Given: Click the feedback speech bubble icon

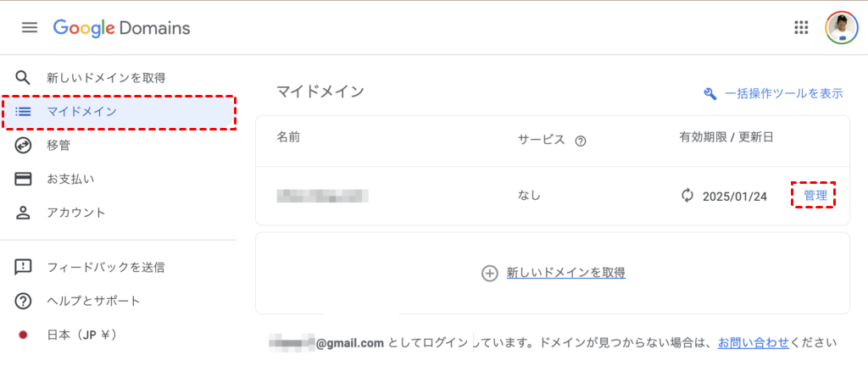Looking at the screenshot, I should pos(24,268).
